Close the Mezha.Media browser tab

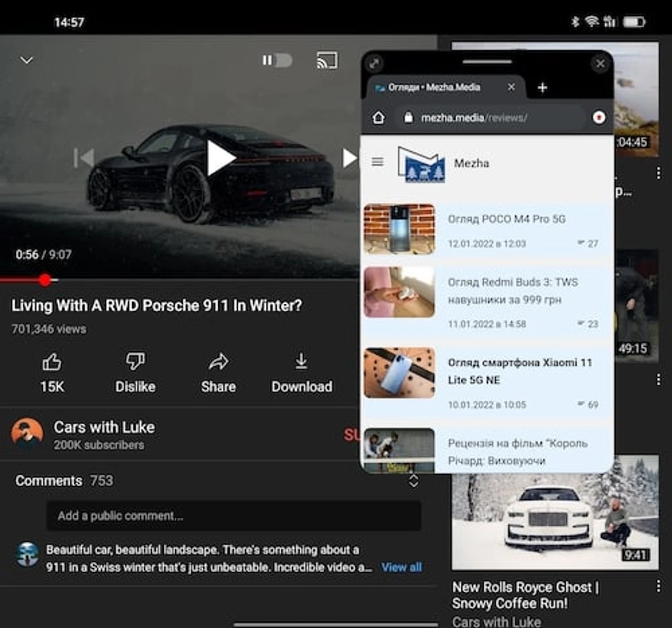511,87
